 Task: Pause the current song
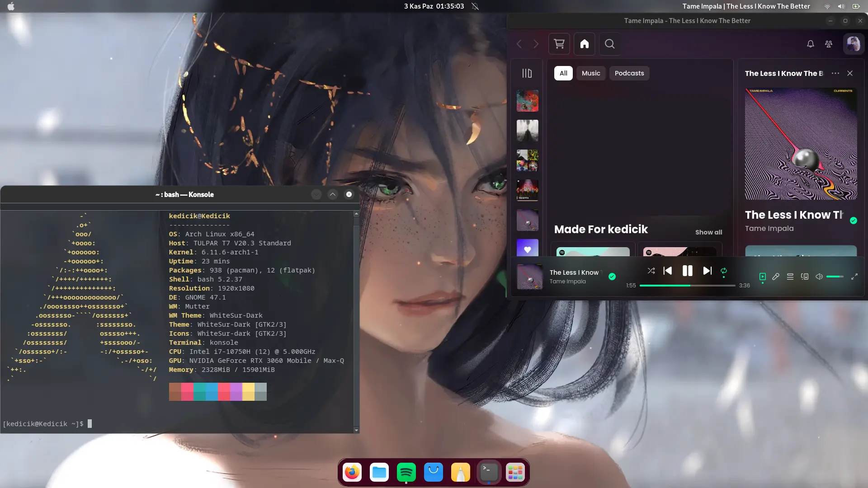pos(687,271)
